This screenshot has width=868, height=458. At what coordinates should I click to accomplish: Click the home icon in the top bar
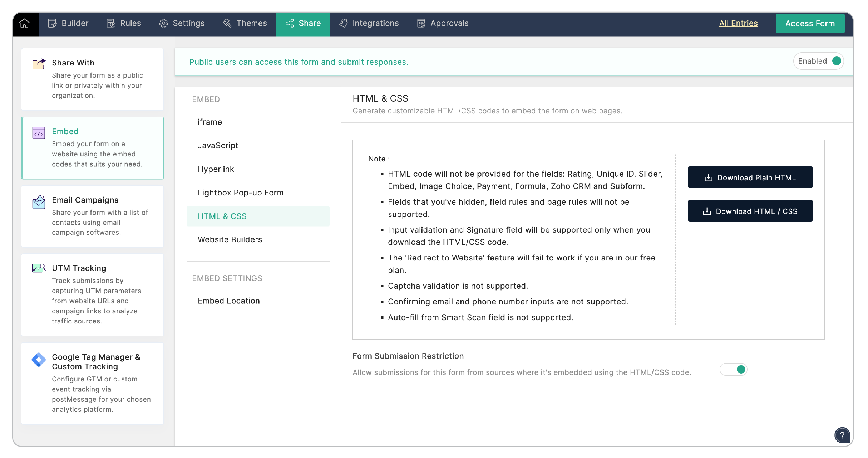coord(24,23)
